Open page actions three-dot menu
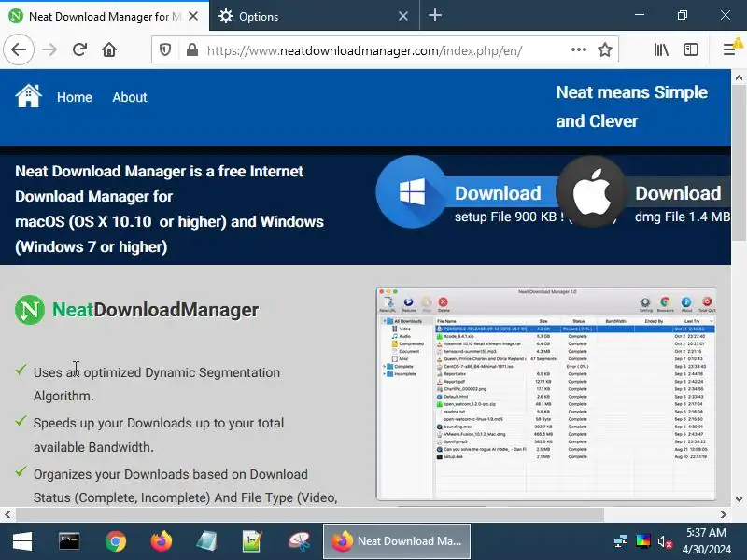This screenshot has width=747, height=560. tap(578, 49)
